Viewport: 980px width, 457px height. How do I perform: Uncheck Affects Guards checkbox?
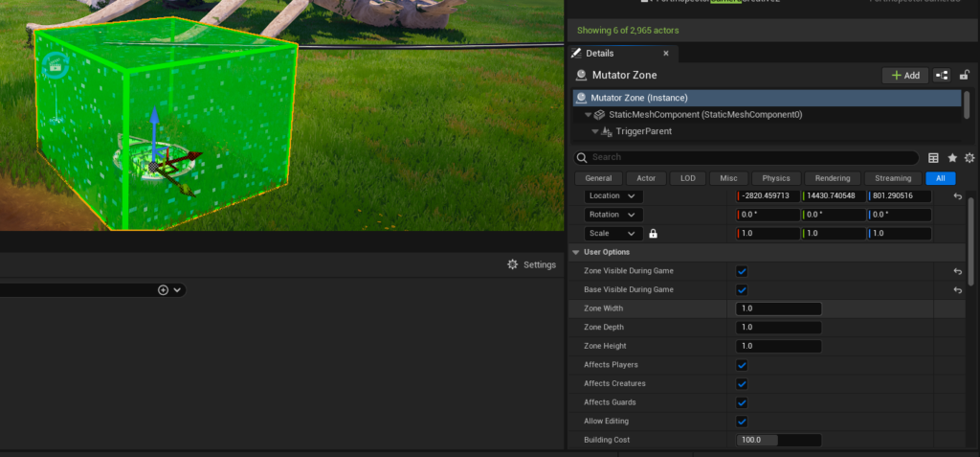pyautogui.click(x=742, y=402)
